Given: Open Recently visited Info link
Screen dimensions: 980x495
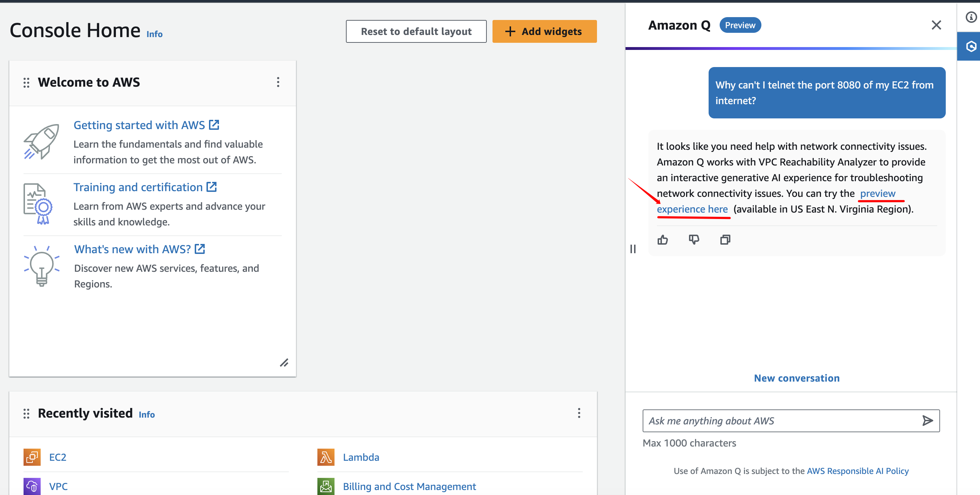Looking at the screenshot, I should 147,415.
